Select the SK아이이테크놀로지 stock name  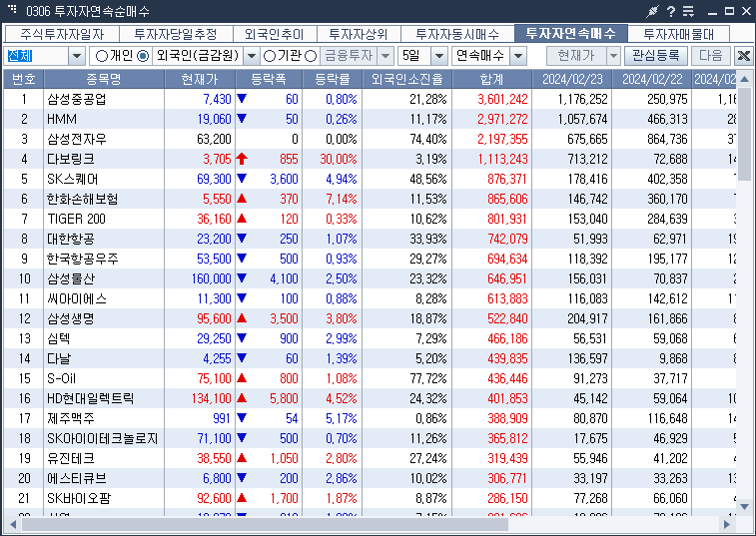coord(102,439)
